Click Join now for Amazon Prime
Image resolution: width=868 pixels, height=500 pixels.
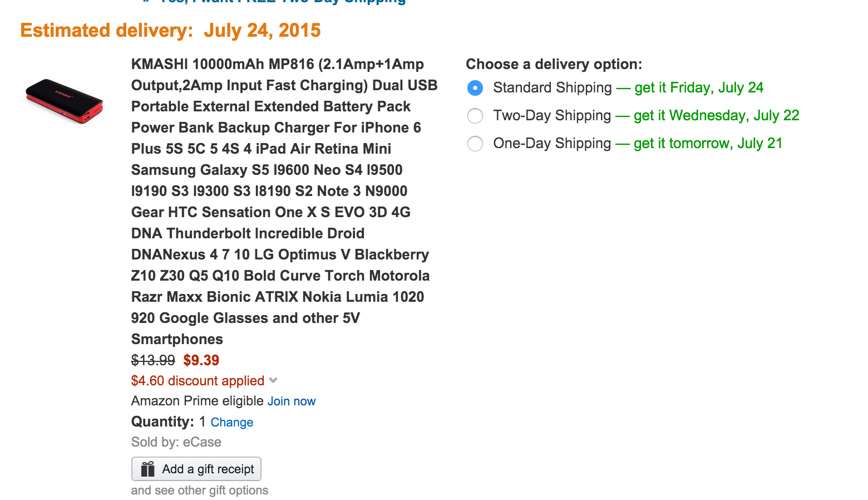click(292, 400)
